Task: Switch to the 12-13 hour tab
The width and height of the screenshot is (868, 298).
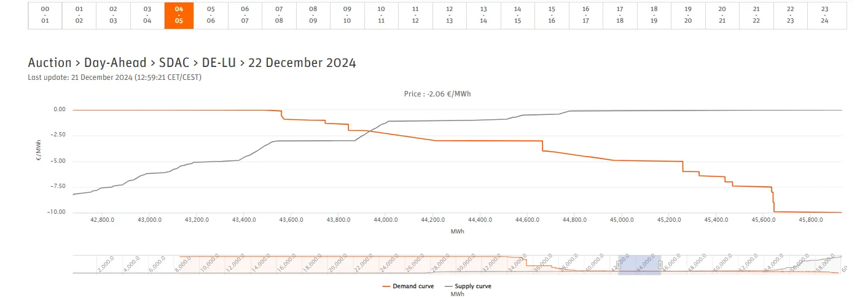Action: pyautogui.click(x=450, y=15)
